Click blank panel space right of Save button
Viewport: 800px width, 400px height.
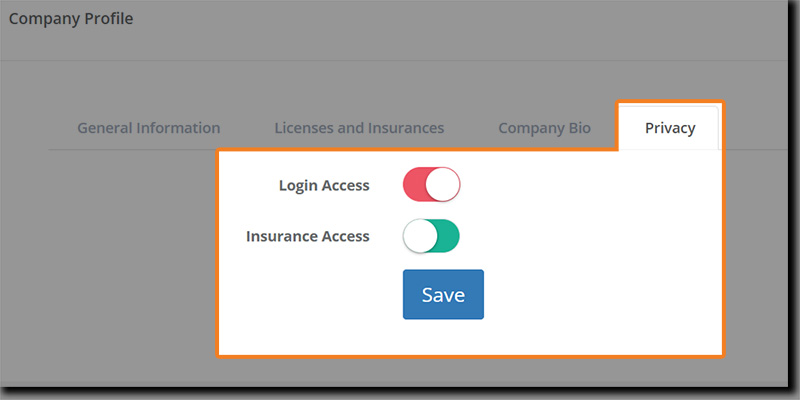click(600, 295)
